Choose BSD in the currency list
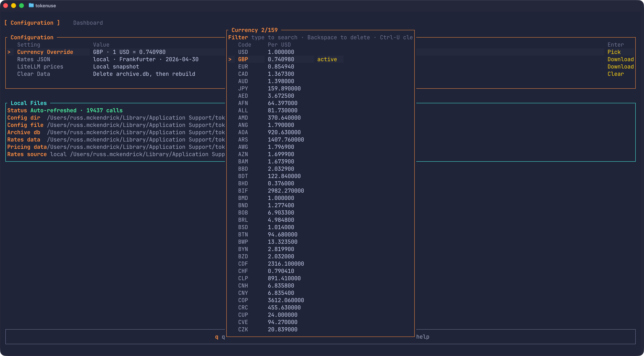644x356 pixels. [320, 227]
